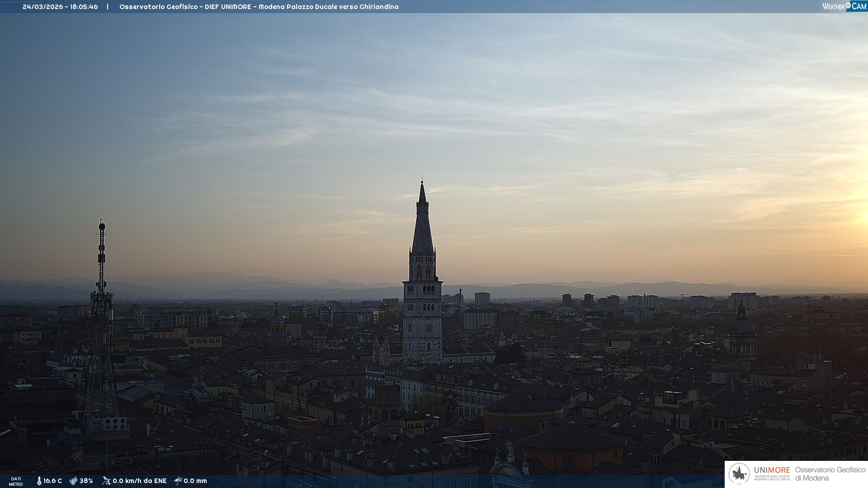The image size is (868, 488).
Task: Click the thermometer temperature icon
Action: [x=39, y=481]
